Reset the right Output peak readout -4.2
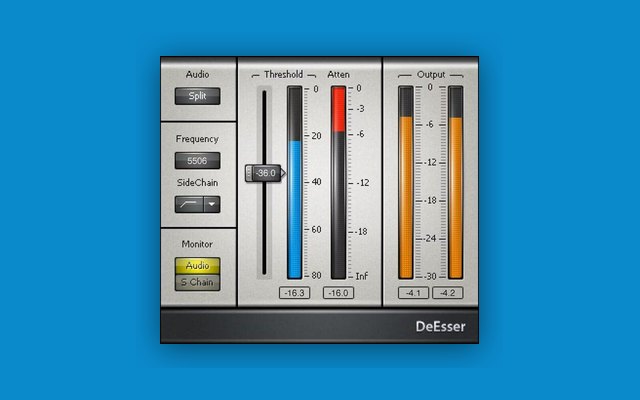This screenshot has width=640, height=400. tap(448, 293)
